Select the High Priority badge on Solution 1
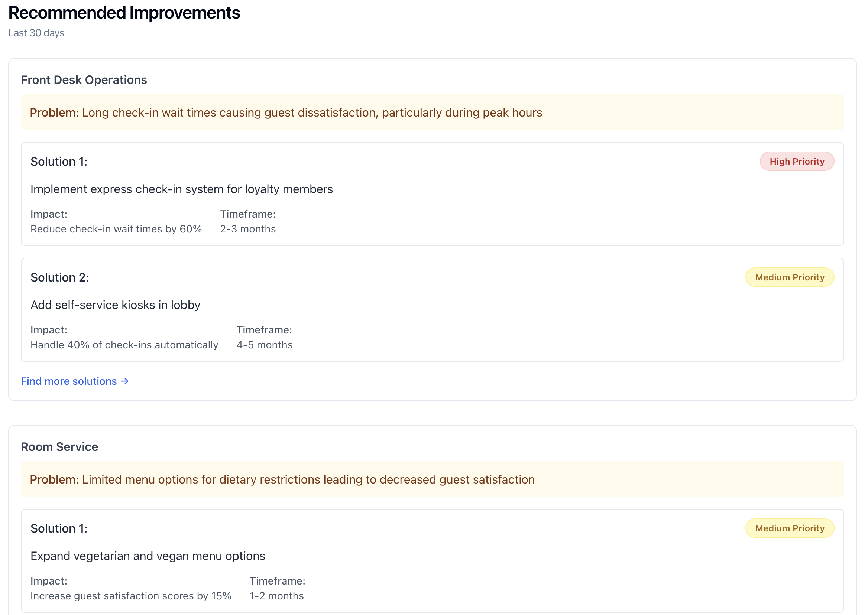This screenshot has width=868, height=615. coord(797,161)
